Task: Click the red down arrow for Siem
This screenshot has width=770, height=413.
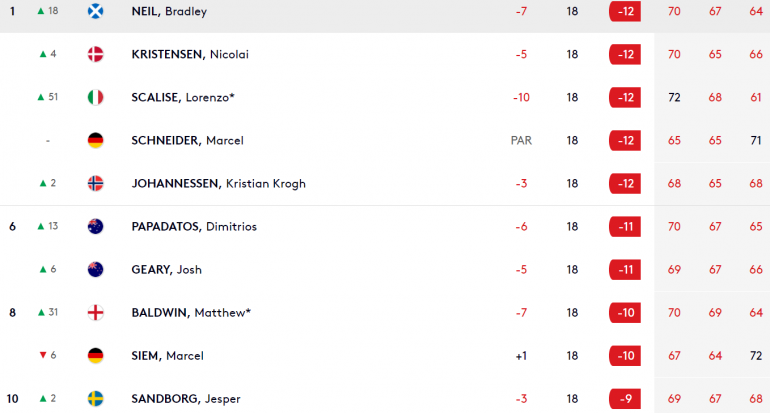Action: pyautogui.click(x=43, y=355)
